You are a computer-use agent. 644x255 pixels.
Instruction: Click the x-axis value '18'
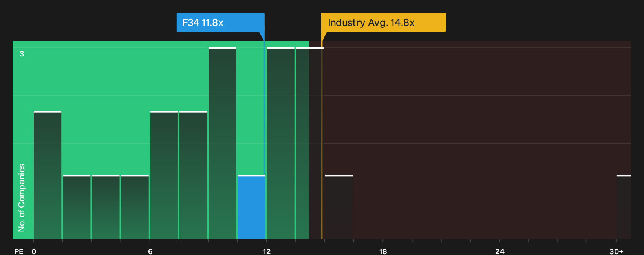[x=383, y=251]
